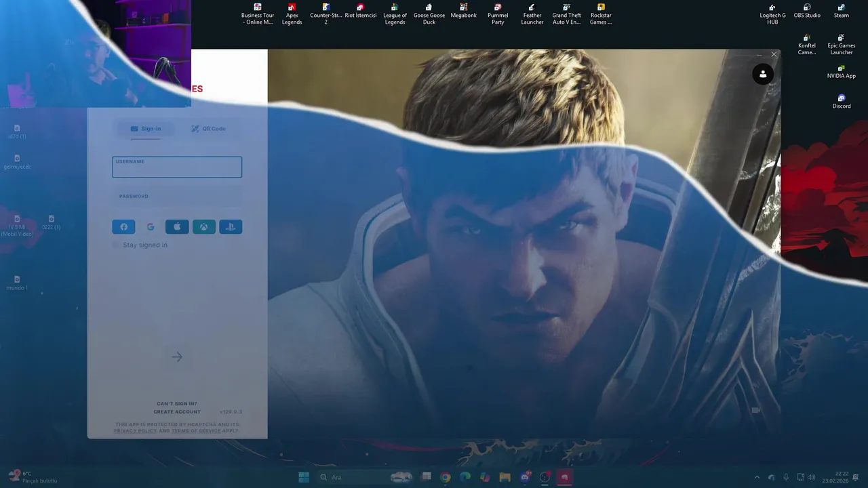The image size is (868, 488).
Task: Select Discord desktop icon
Action: 842,102
